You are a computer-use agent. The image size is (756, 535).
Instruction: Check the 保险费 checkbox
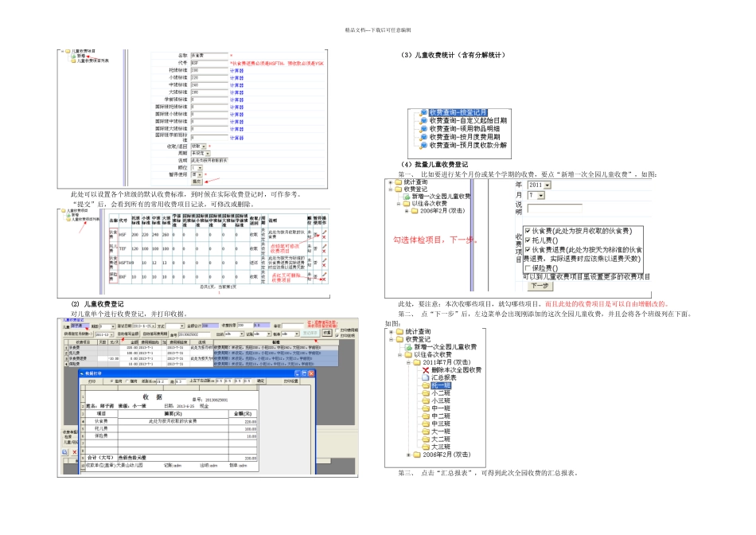528,267
